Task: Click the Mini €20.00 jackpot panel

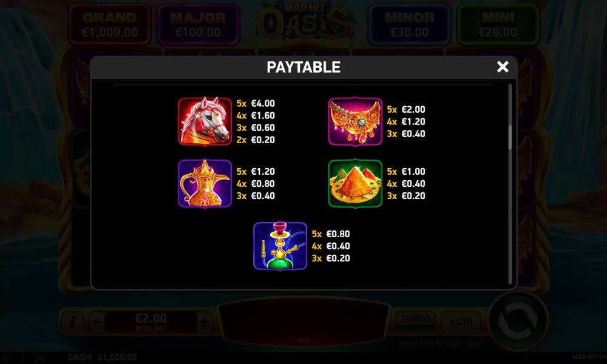Action: coord(498,24)
